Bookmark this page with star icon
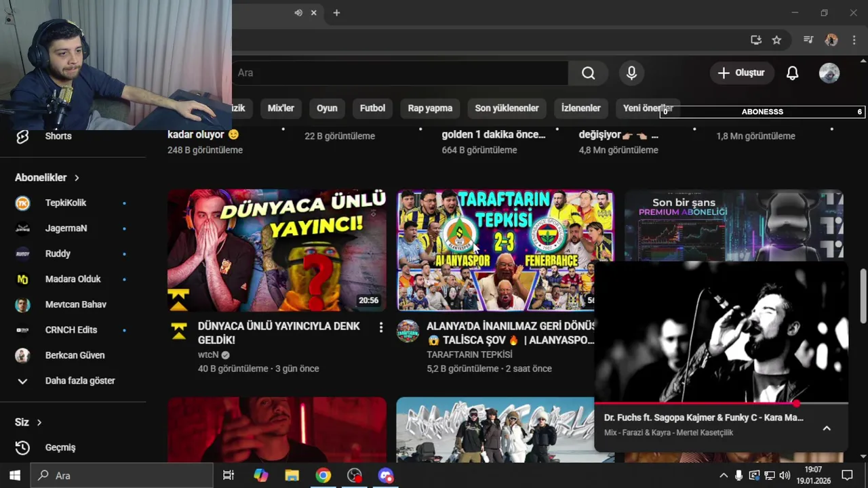 pos(776,40)
